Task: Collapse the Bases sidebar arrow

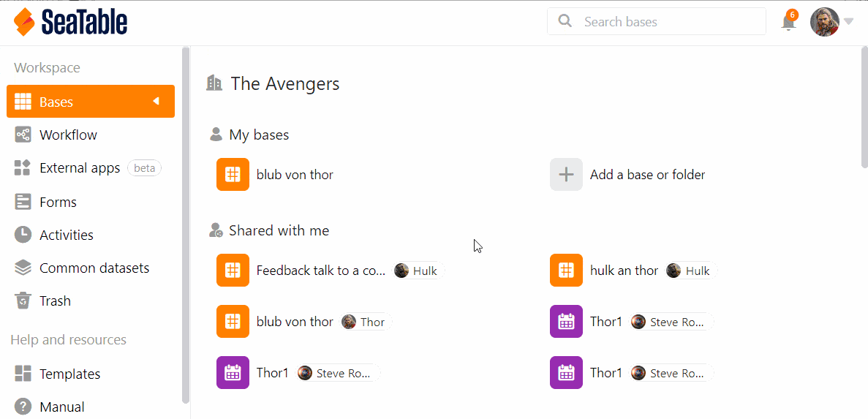Action: (156, 102)
